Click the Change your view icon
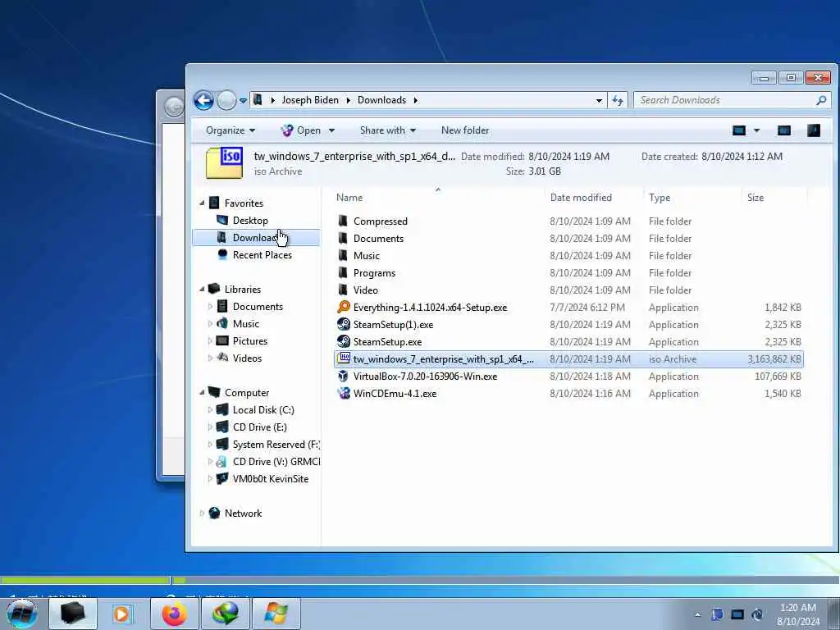Image resolution: width=840 pixels, height=630 pixels. 739,130
